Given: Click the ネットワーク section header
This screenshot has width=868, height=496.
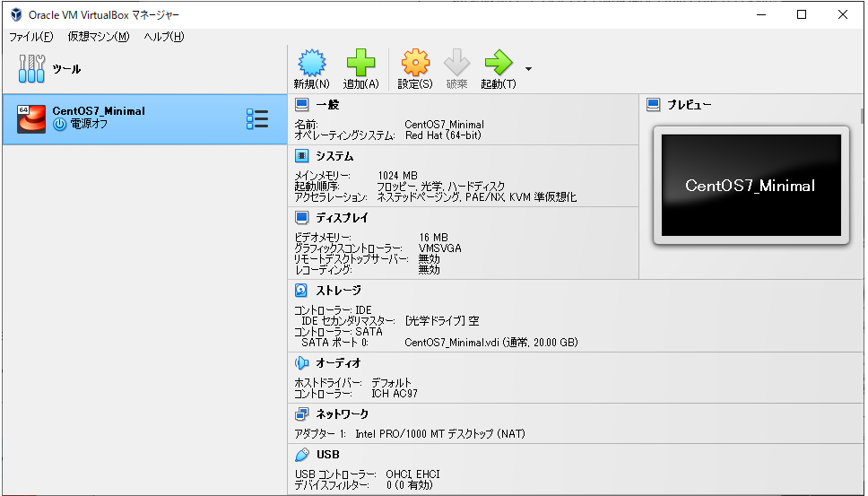Looking at the screenshot, I should click(x=342, y=414).
